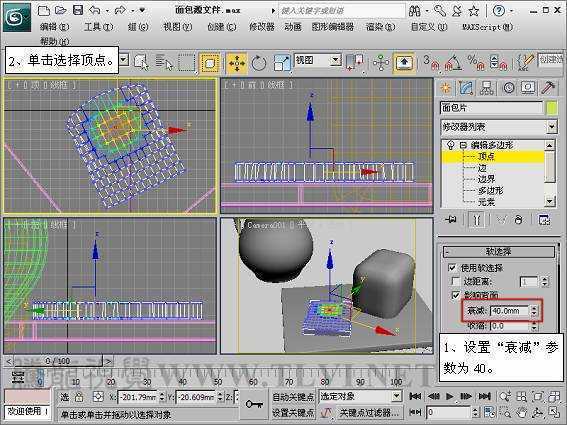Image resolution: width=567 pixels, height=425 pixels.
Task: Toggle the Window/Crossing selection icon
Action: pos(209,63)
